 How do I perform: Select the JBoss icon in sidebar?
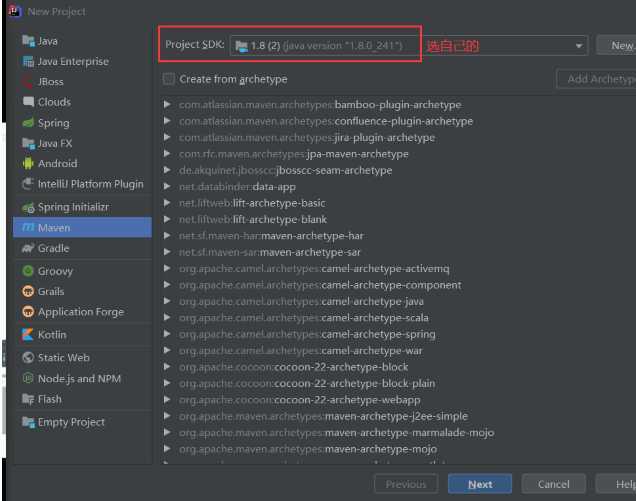pyautogui.click(x=28, y=82)
